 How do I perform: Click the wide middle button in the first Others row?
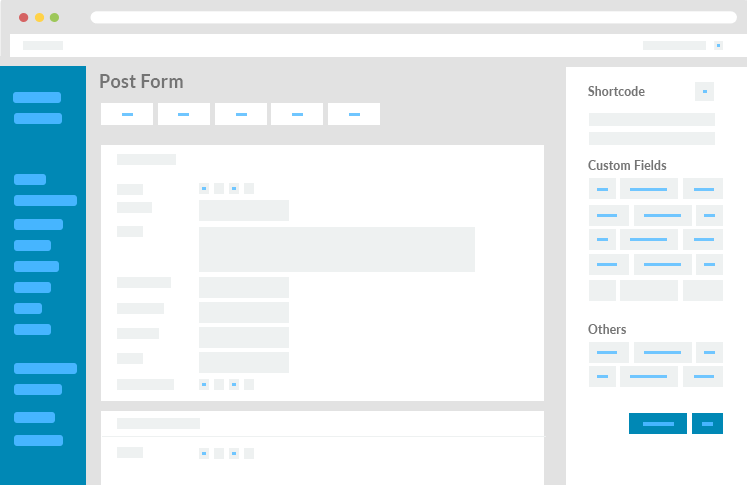662,352
